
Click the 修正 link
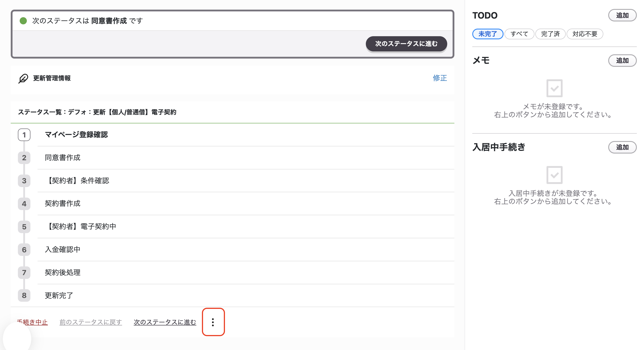tap(440, 78)
